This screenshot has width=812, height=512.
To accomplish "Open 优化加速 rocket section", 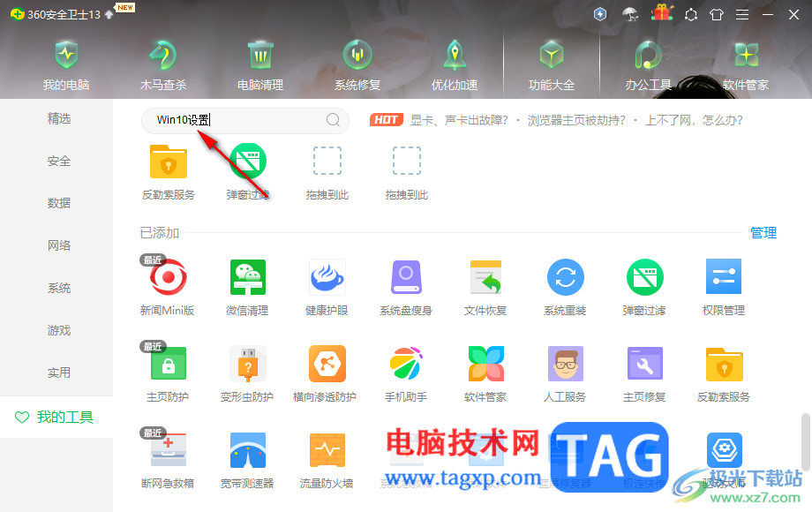I will tap(455, 65).
